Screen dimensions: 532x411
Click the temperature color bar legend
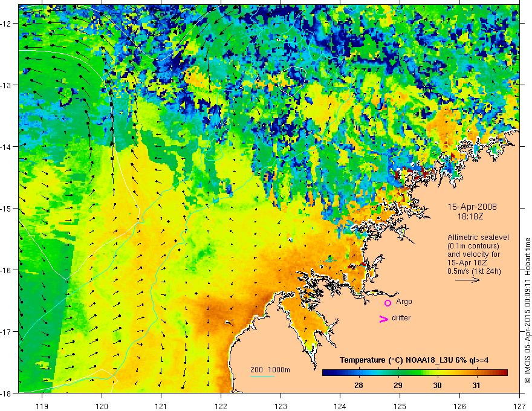coord(415,373)
